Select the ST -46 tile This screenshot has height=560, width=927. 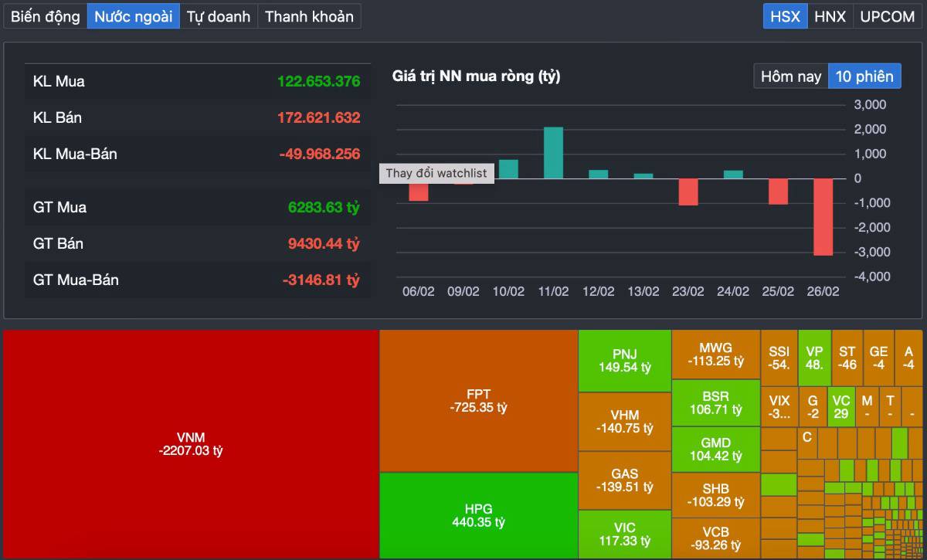point(847,358)
